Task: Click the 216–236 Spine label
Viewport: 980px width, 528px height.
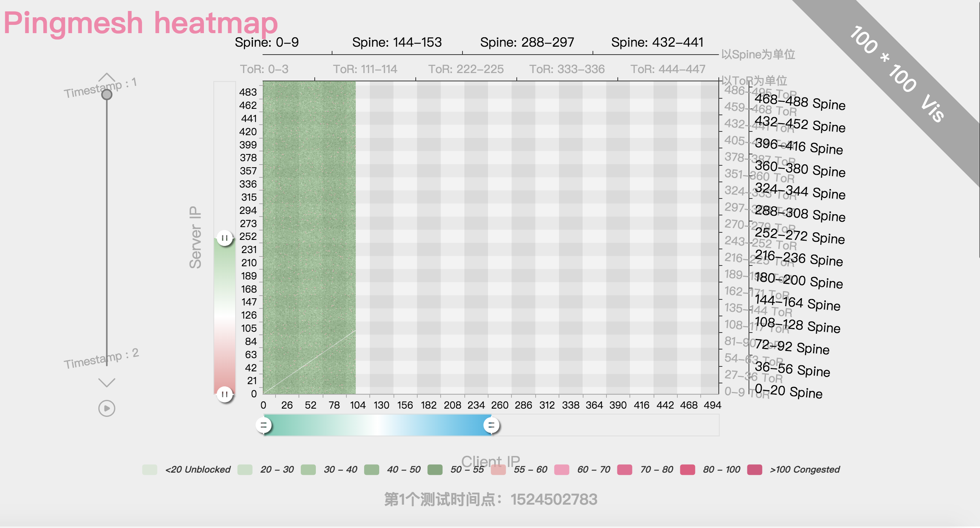Action: point(799,258)
